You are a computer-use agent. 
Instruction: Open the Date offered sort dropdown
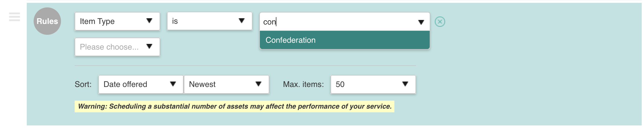pyautogui.click(x=141, y=84)
